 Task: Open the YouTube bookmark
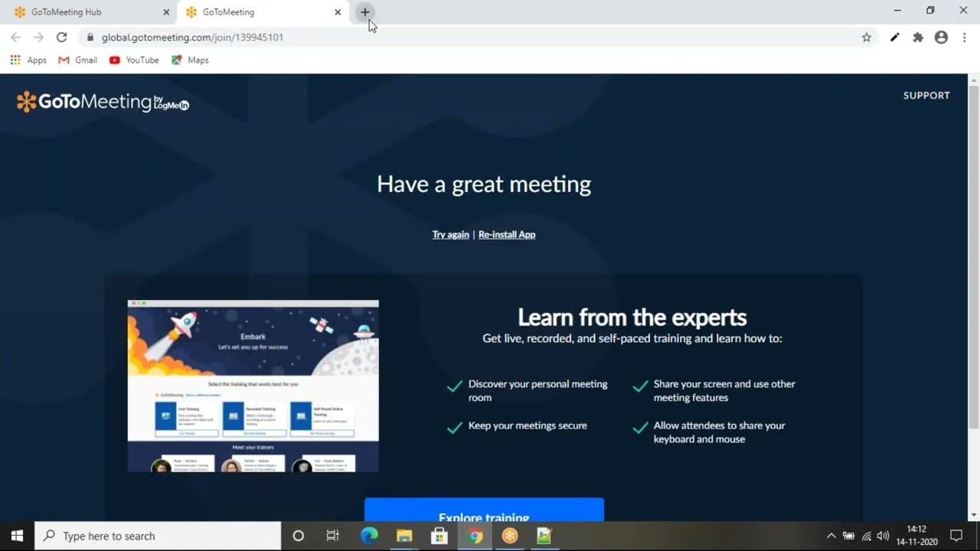tap(134, 60)
